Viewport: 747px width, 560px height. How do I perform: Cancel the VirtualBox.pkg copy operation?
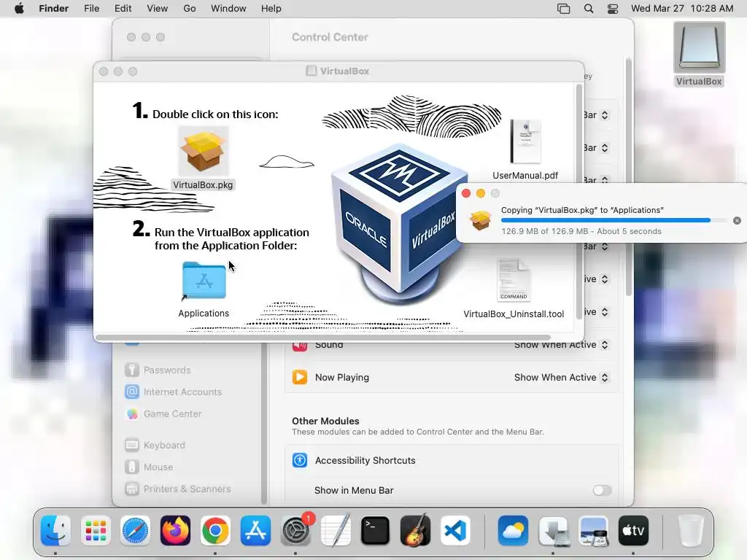click(737, 220)
